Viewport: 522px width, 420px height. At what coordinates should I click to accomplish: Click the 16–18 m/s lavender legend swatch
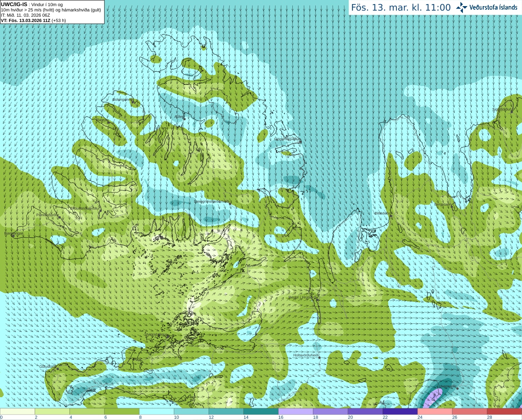[x=296, y=411]
